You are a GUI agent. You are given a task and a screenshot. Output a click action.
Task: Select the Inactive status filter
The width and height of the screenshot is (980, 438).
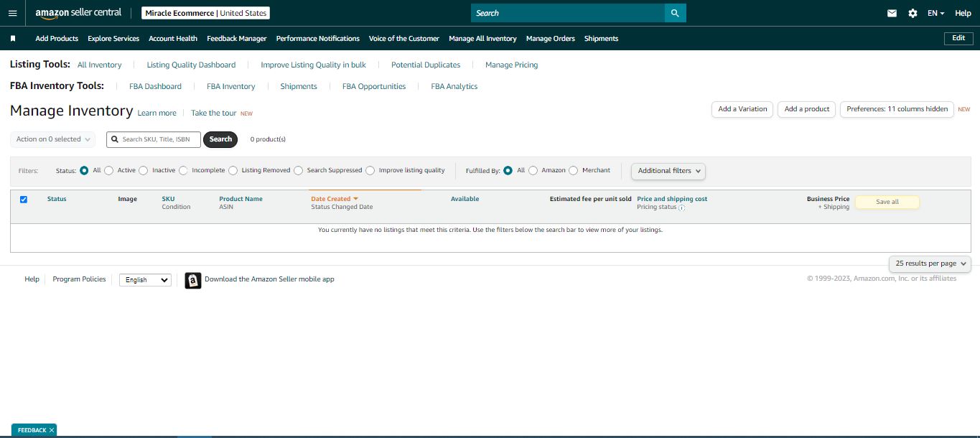[143, 171]
